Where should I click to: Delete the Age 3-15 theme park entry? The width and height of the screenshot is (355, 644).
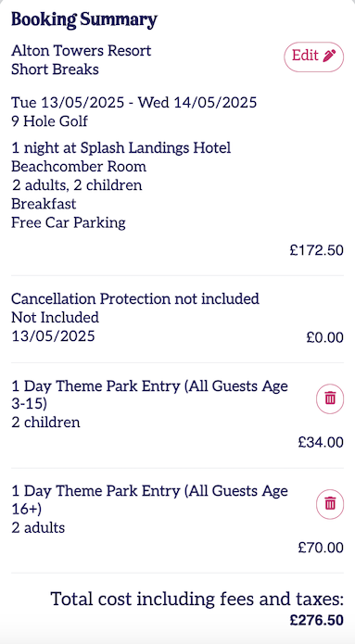(330, 398)
